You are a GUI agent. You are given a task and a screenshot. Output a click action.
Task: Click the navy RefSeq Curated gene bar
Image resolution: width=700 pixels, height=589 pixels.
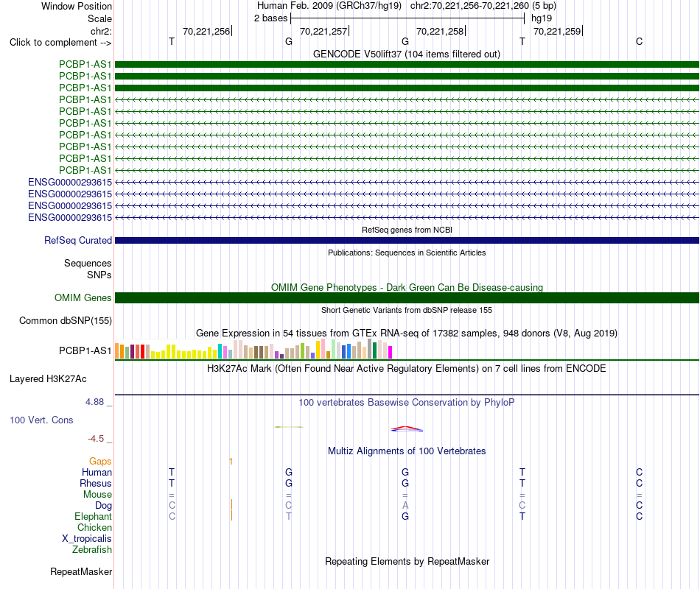point(407,241)
